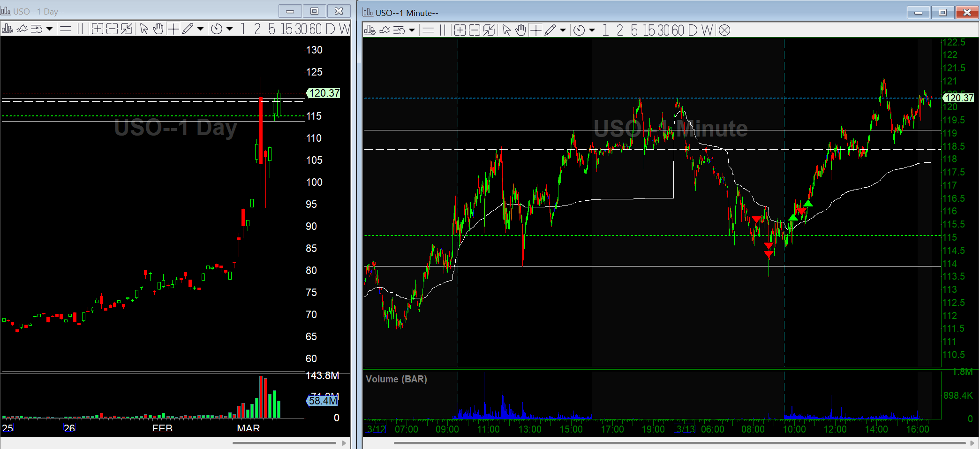Click scroll-right arrow under Minute chart
980x449 pixels.
(972, 443)
